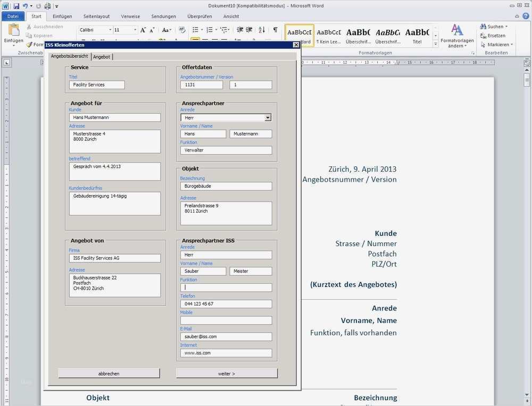Increase font size with the grow font icon
The image size is (532, 406).
[x=143, y=30]
